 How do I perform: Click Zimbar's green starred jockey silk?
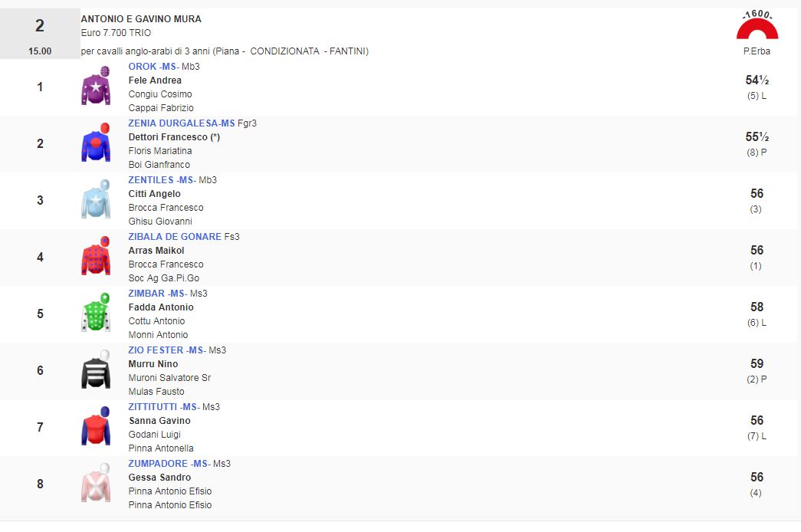[x=96, y=314]
